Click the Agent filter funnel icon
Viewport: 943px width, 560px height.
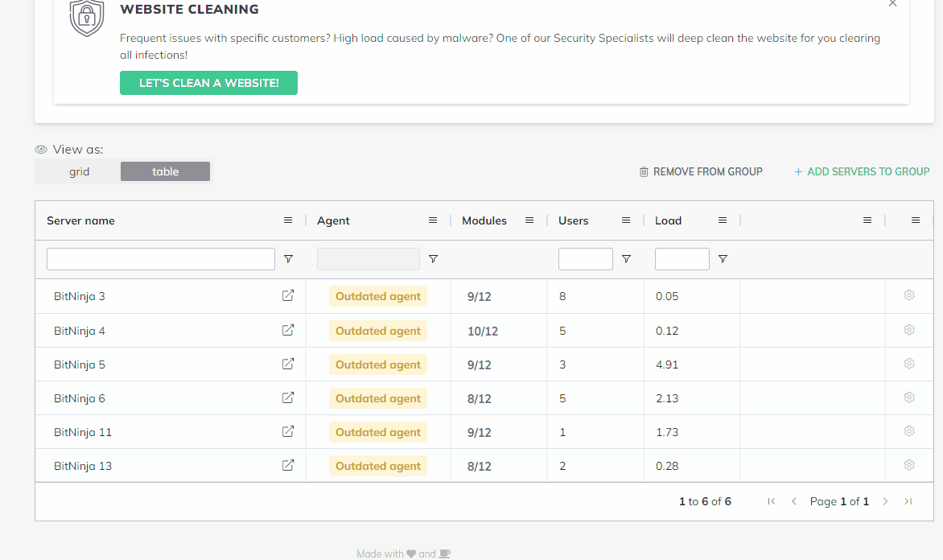(433, 258)
